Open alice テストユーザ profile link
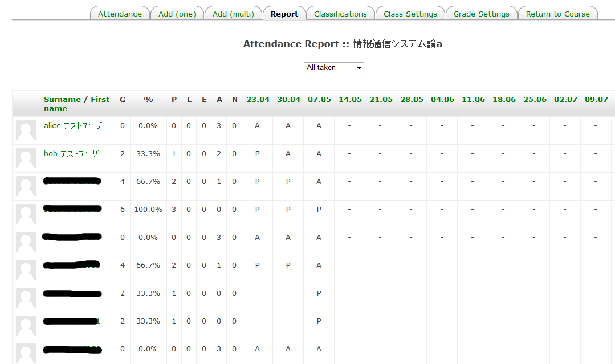The width and height of the screenshot is (615, 364). click(x=73, y=125)
